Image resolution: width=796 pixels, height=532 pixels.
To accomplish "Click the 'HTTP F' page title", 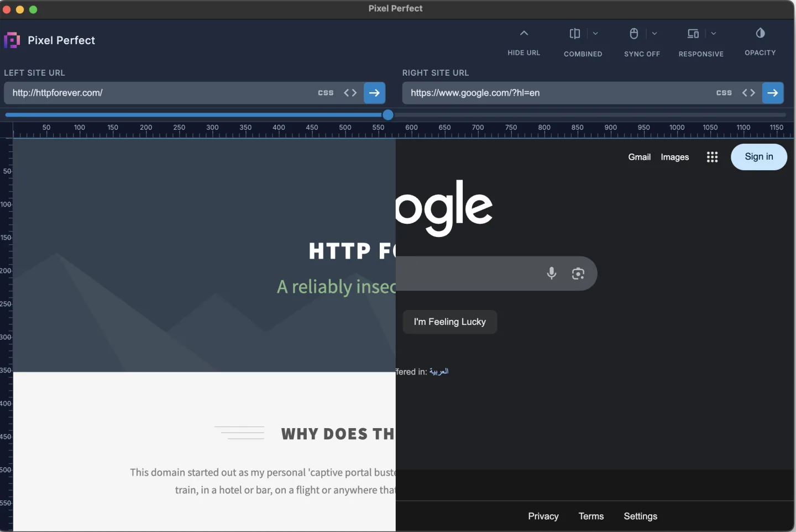I will coord(352,251).
